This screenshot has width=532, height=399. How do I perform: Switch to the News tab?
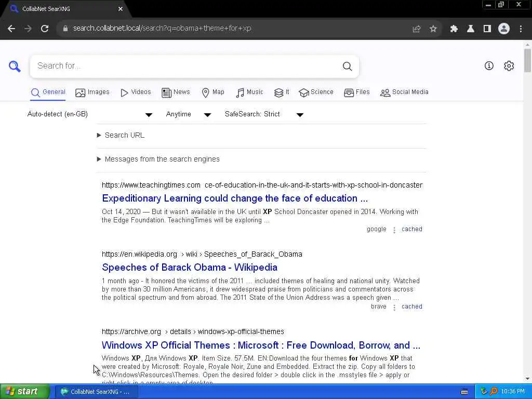(176, 92)
